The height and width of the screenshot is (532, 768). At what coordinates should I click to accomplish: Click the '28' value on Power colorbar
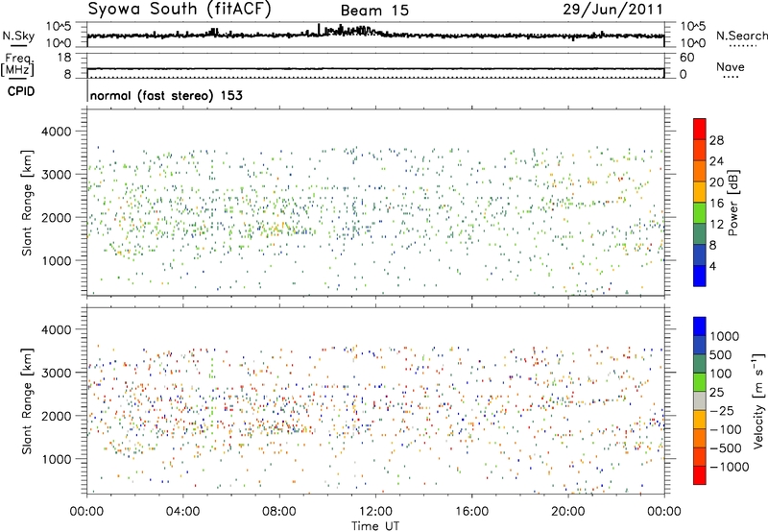[716, 140]
